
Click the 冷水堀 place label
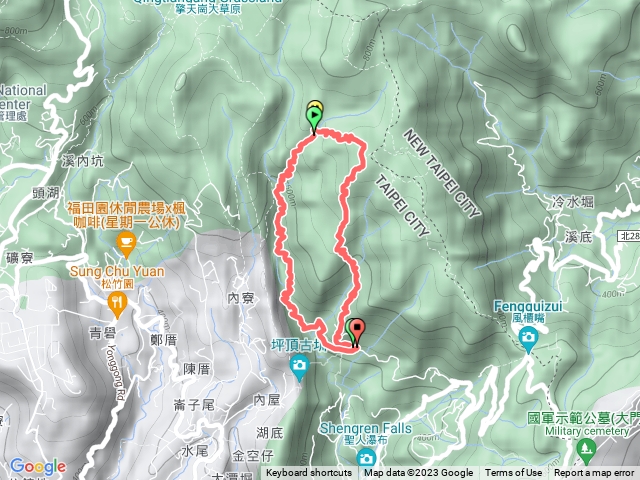573,202
